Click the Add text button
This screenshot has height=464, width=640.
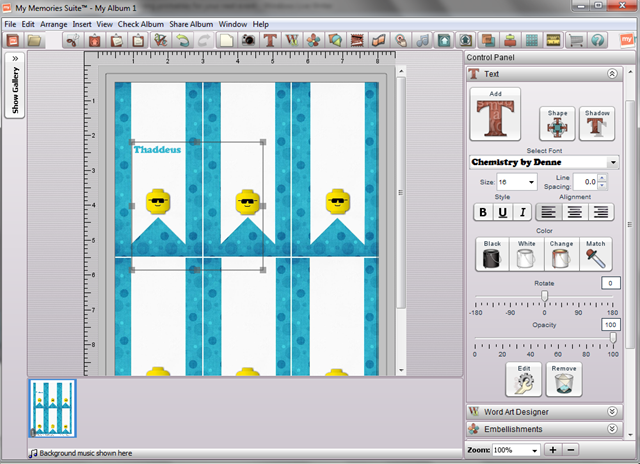click(492, 113)
